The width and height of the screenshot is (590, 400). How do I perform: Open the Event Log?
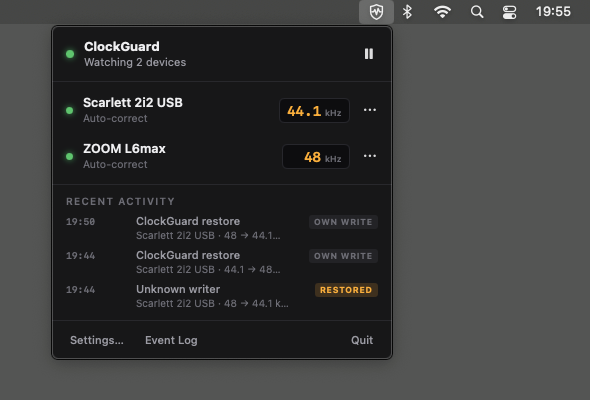171,340
